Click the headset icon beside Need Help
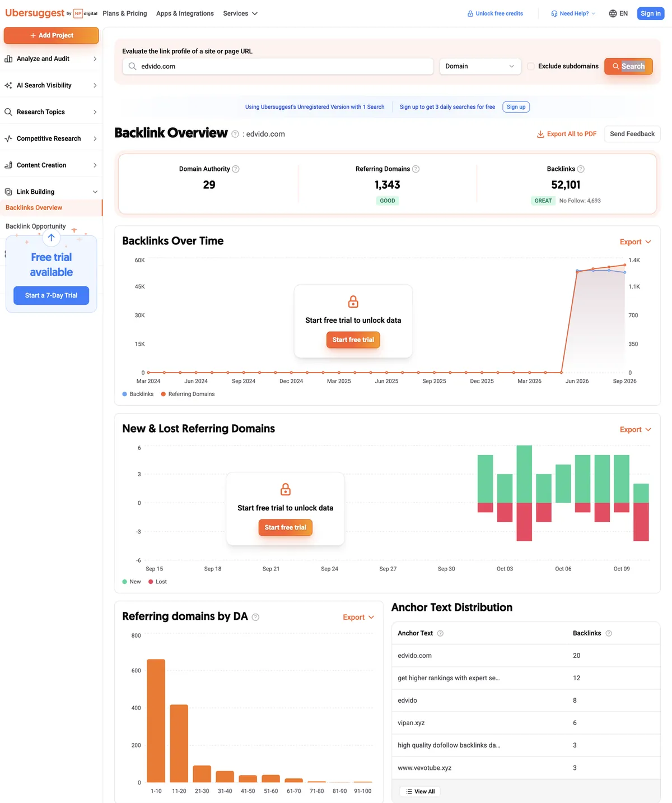The width and height of the screenshot is (672, 803). [554, 13]
